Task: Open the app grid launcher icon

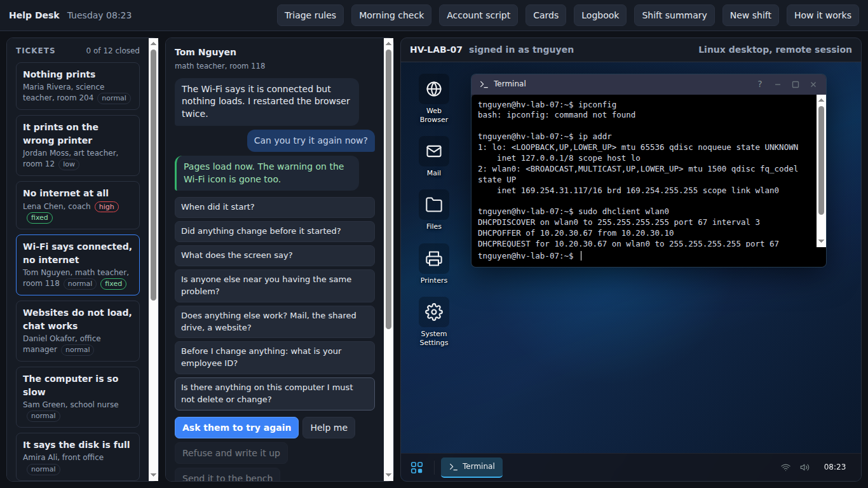Action: (x=417, y=468)
